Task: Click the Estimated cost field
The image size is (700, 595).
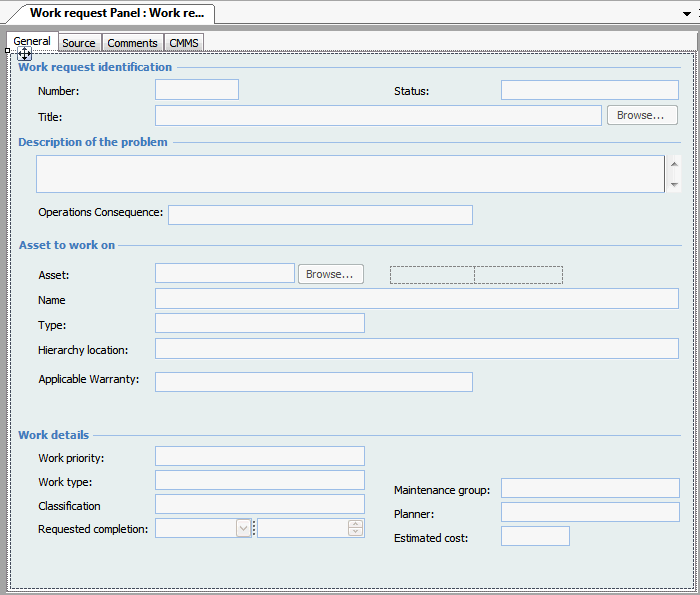Action: point(535,537)
